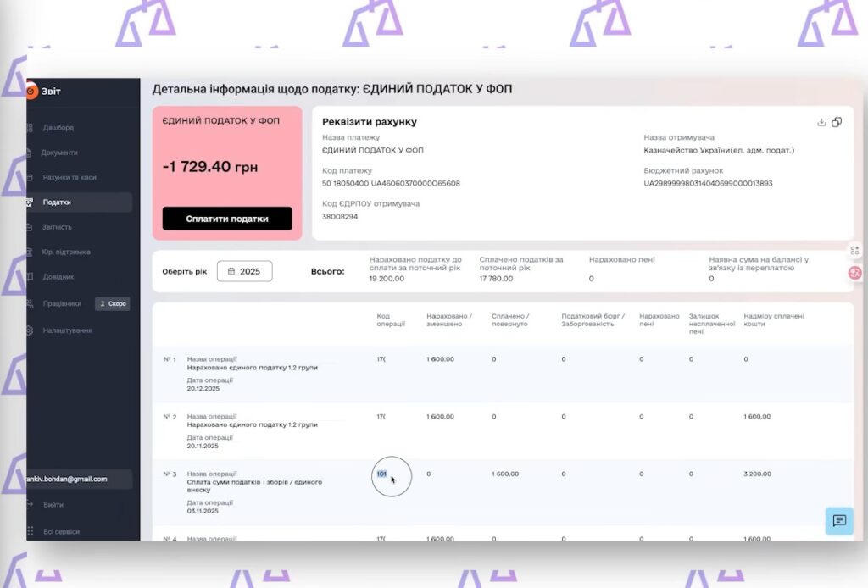This screenshot has height=588, width=868.
Task: Open Налаштування in the sidebar
Action: click(68, 330)
